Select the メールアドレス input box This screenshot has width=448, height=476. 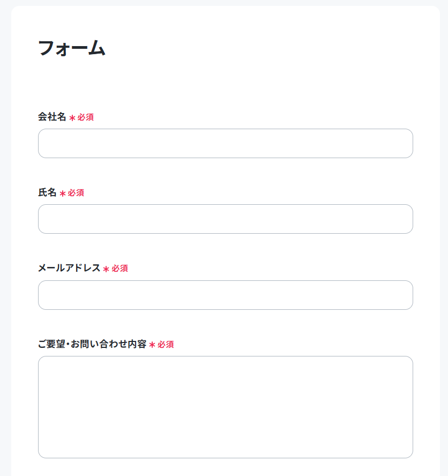click(x=226, y=295)
